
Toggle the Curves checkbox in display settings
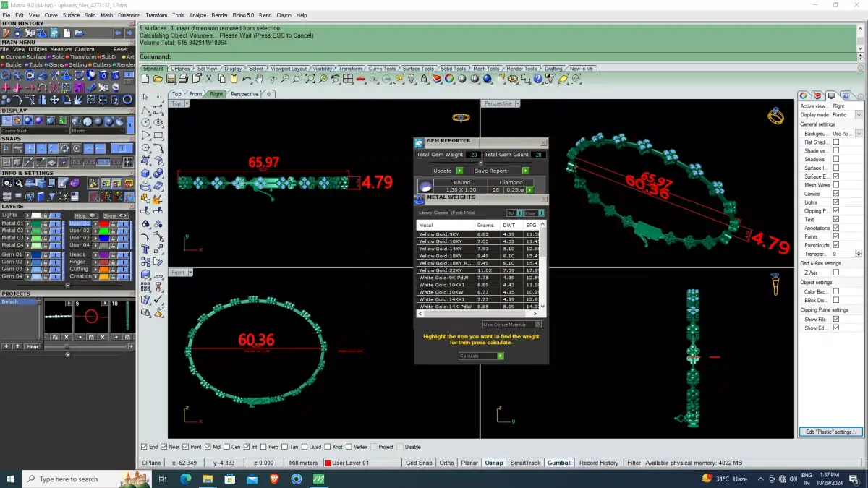click(836, 194)
